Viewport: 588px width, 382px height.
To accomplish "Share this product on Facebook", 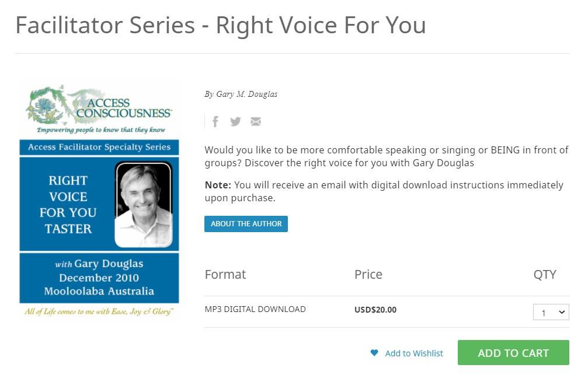I will (215, 121).
